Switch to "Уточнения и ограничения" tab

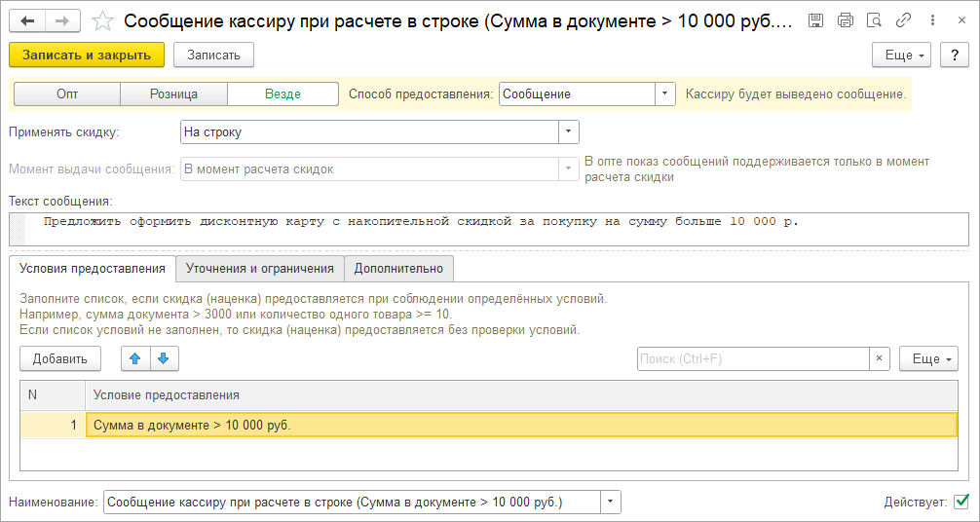tap(260, 268)
